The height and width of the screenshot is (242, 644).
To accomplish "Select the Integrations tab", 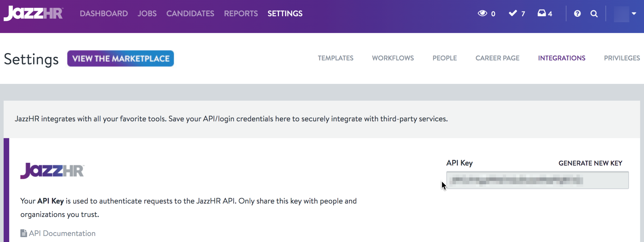I will click(x=562, y=58).
